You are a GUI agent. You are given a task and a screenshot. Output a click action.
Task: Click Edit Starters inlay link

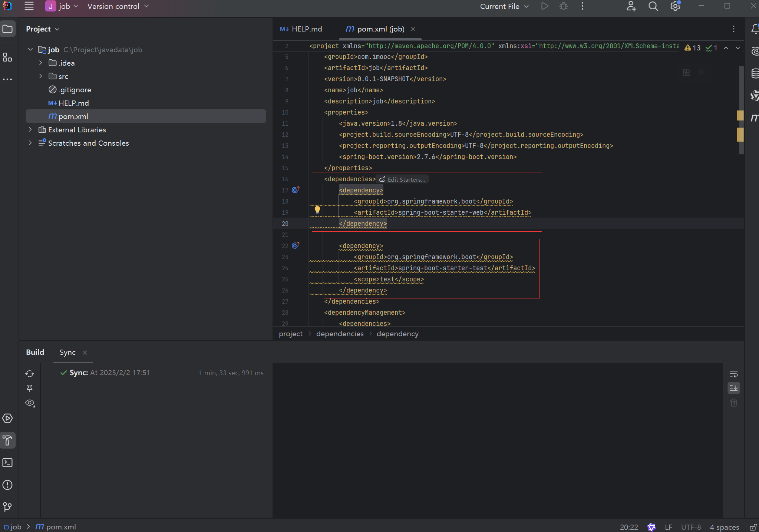click(x=402, y=179)
